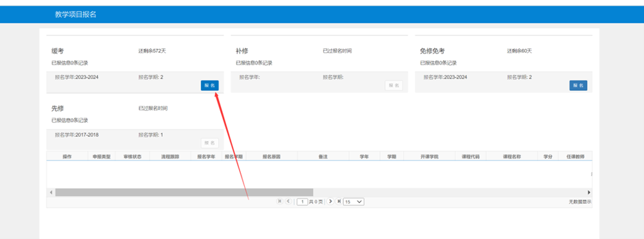Click right arrow of horizontal scrollbar

click(589, 192)
